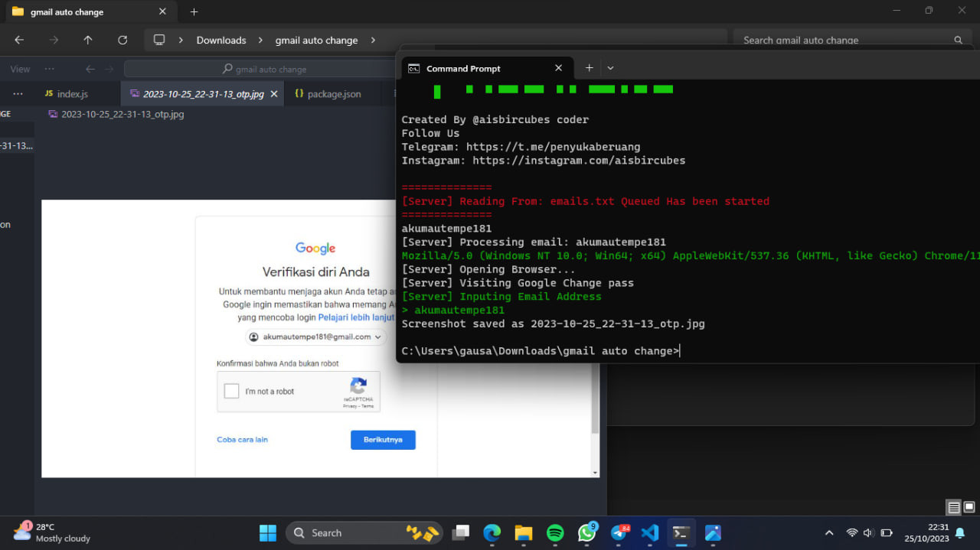Open Windows Start menu

pyautogui.click(x=268, y=532)
